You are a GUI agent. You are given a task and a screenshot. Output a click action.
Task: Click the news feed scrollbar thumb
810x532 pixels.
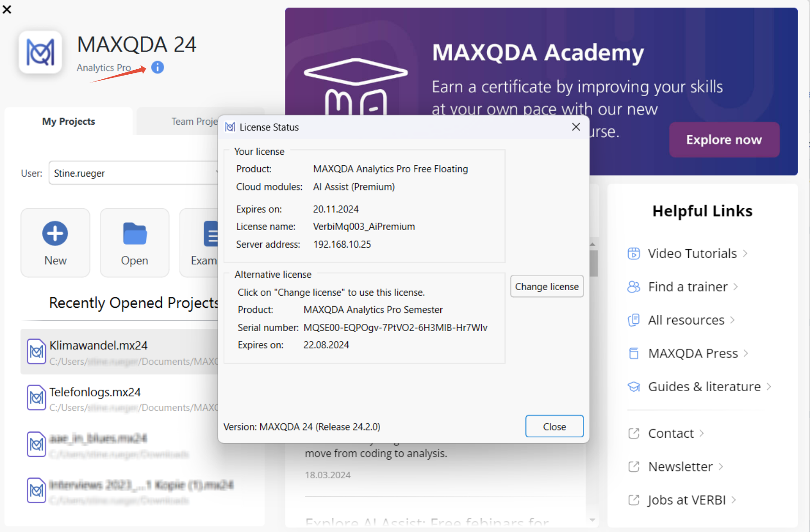pyautogui.click(x=593, y=263)
